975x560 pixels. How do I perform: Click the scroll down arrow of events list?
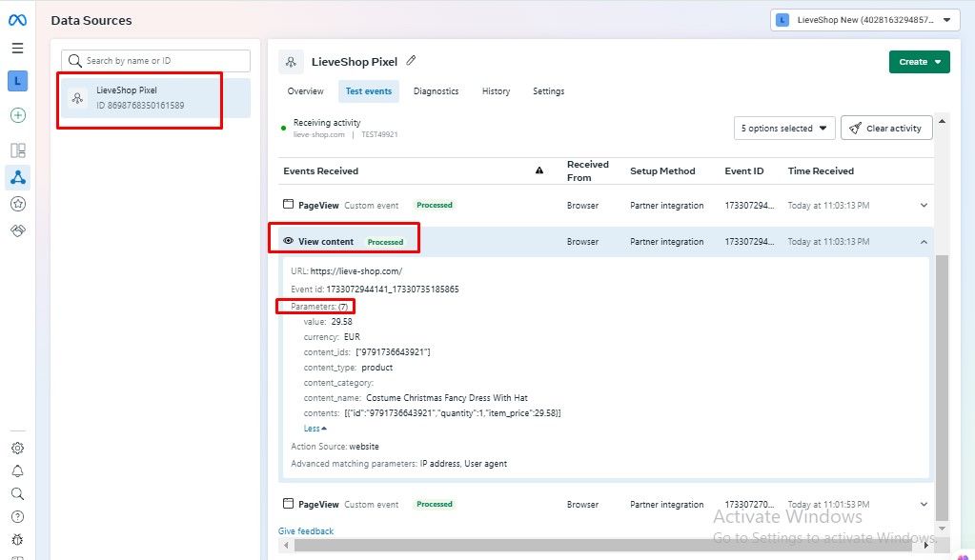[x=942, y=529]
